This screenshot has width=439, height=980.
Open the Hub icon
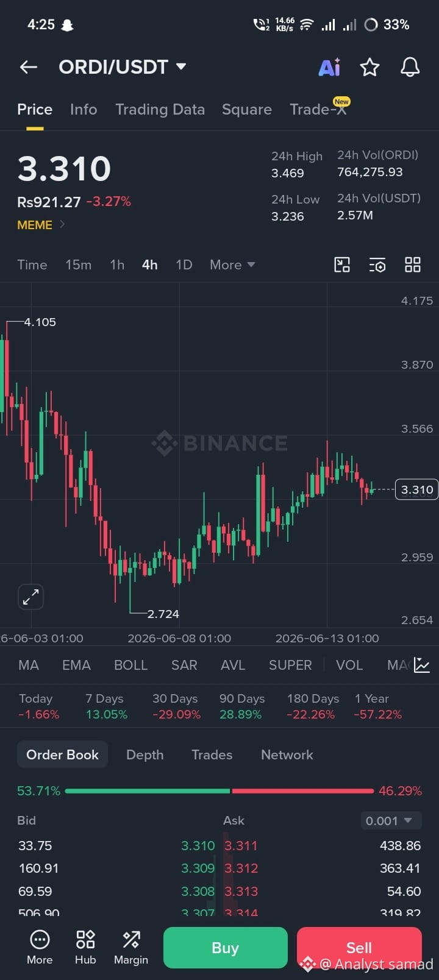point(85,947)
